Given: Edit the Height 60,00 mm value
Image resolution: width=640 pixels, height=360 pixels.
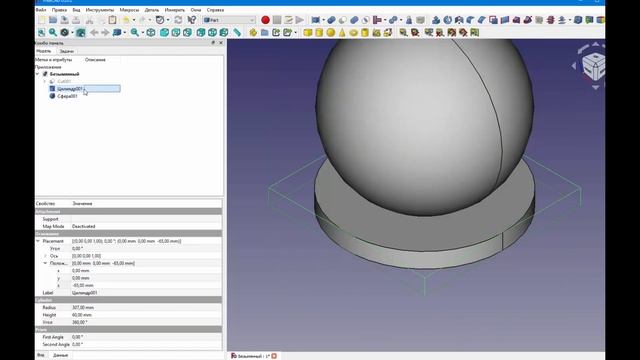Looking at the screenshot, I should pos(147,315).
